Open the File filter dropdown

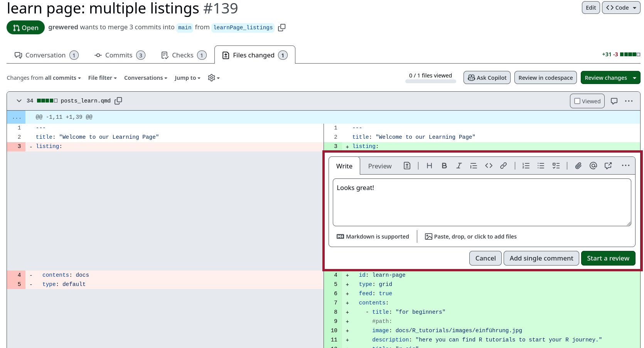click(x=102, y=78)
